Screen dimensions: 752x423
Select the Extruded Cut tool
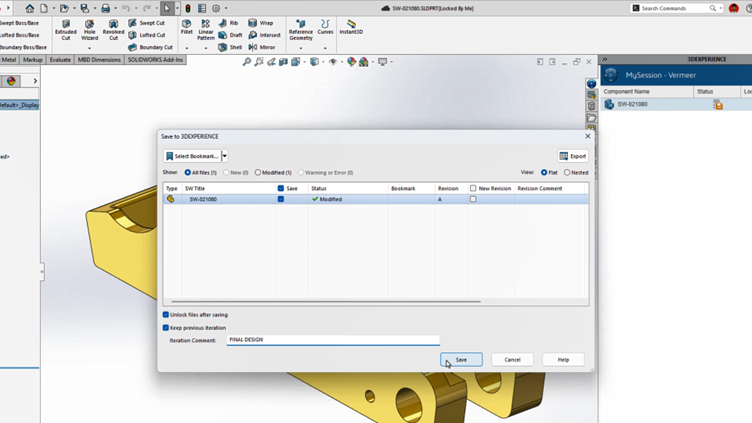tap(66, 30)
